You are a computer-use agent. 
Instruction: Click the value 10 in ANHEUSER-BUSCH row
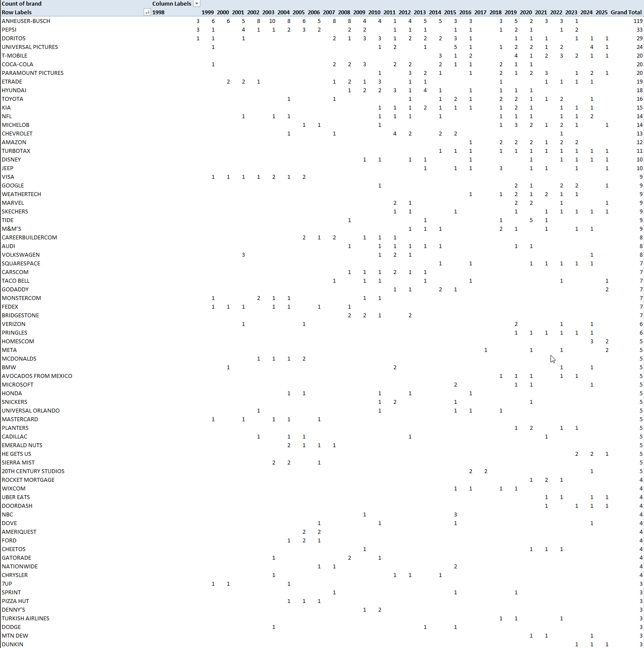click(272, 21)
